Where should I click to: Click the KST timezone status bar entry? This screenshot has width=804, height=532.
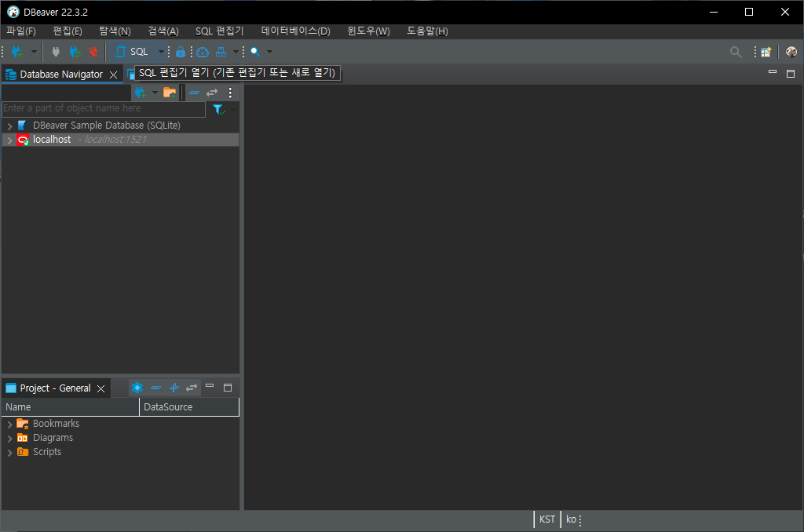click(547, 519)
